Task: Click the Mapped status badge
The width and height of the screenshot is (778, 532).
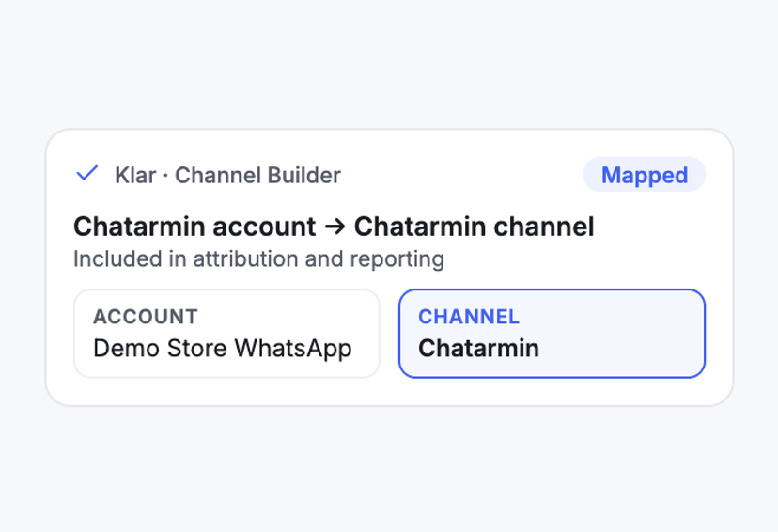Action: pos(644,175)
